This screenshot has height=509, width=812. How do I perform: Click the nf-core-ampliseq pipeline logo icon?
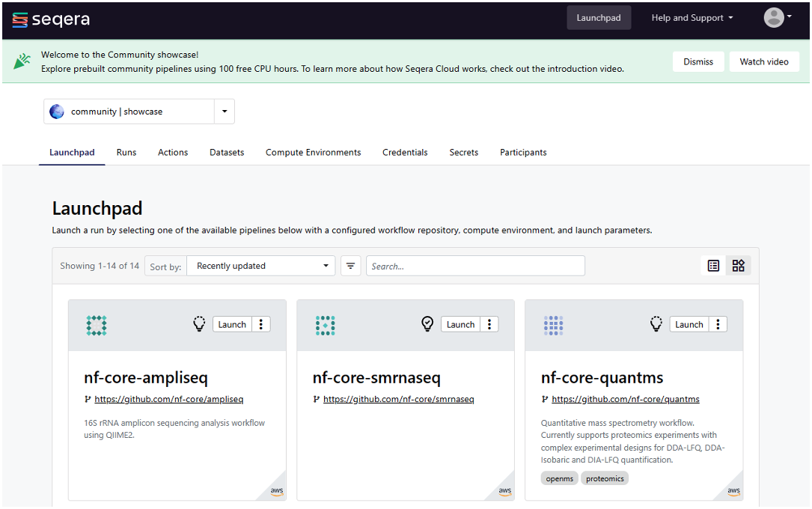click(x=96, y=325)
